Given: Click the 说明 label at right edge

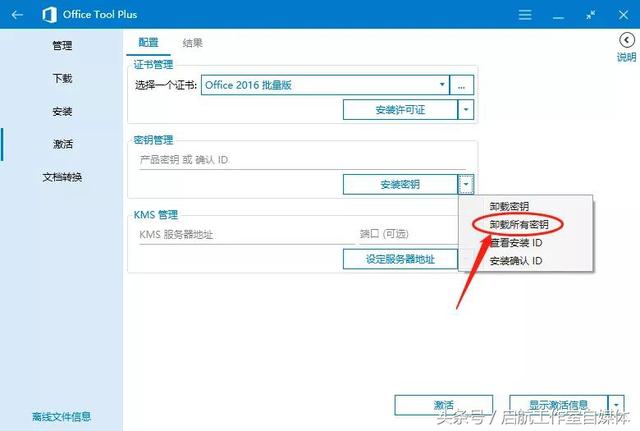Looking at the screenshot, I should tap(627, 57).
